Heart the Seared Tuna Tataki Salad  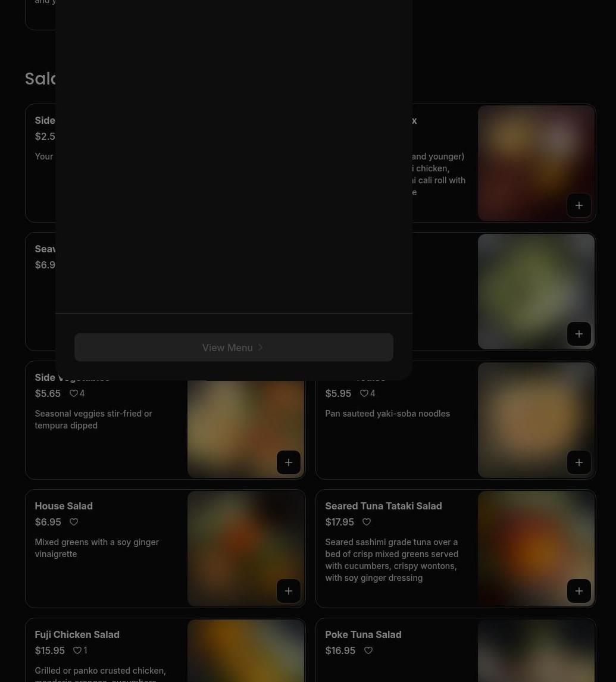[367, 522]
